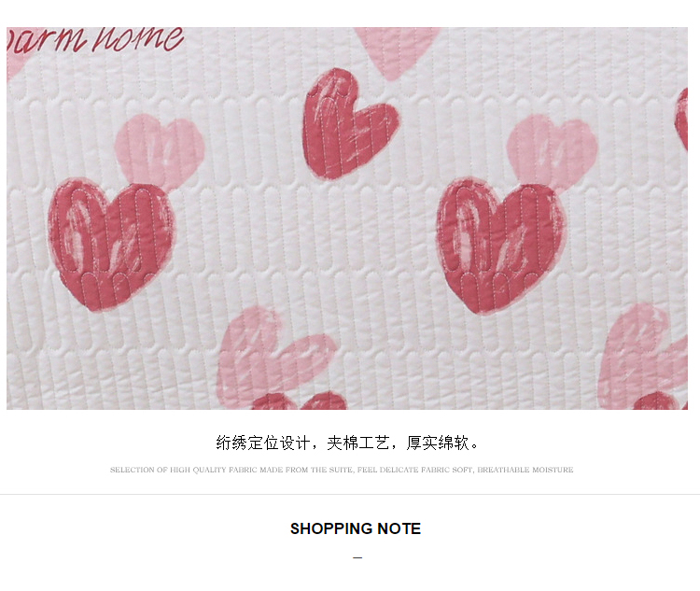
Task: Click the pink heart cut off at image top
Action: [397, 53]
